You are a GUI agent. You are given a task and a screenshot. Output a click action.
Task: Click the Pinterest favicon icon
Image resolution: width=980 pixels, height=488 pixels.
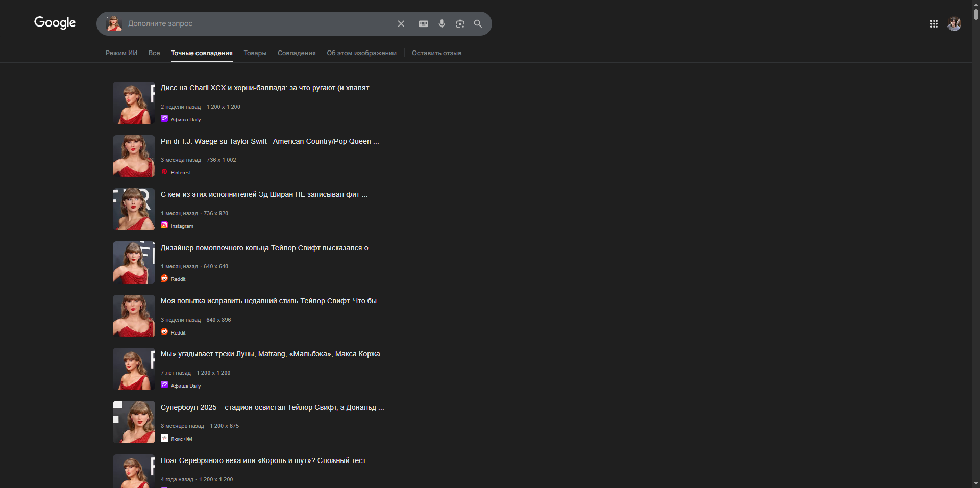(164, 172)
